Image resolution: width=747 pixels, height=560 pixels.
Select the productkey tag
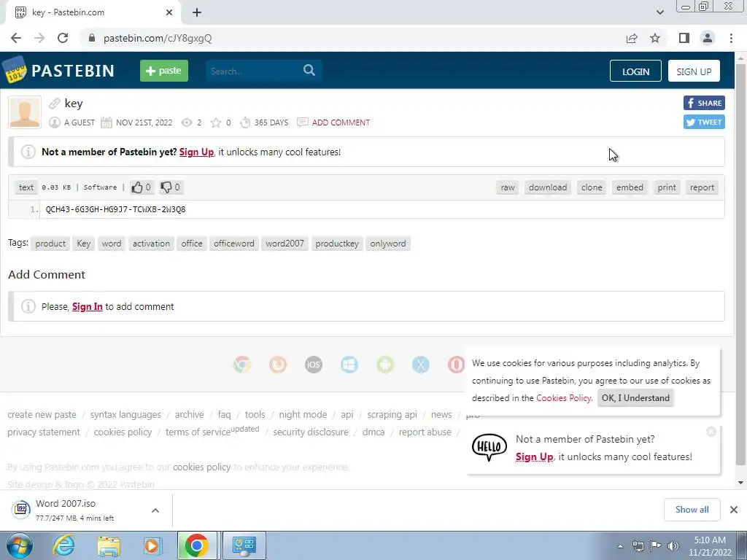[337, 244]
